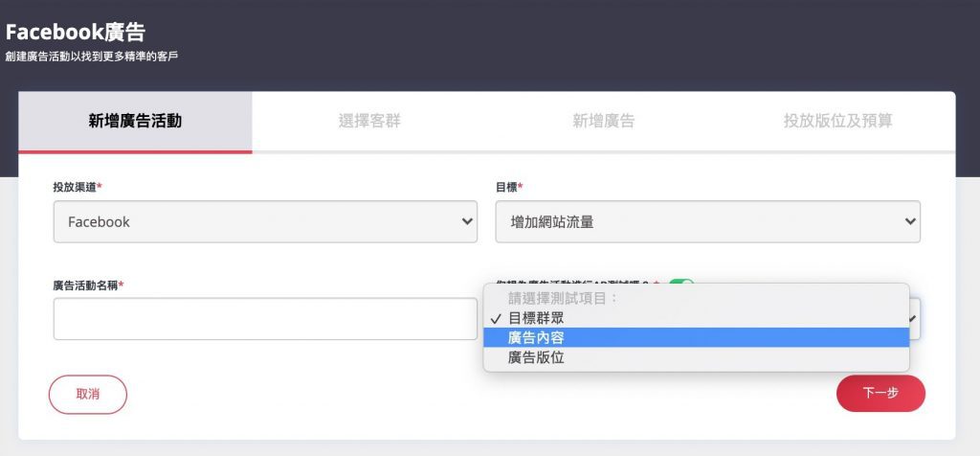This screenshot has height=456, width=980.
Task: Choose 廣告內容 in the test list
Action: point(697,338)
